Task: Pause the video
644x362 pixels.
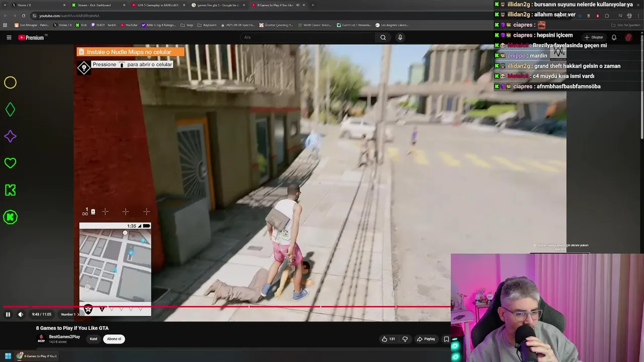Action: coord(8,314)
